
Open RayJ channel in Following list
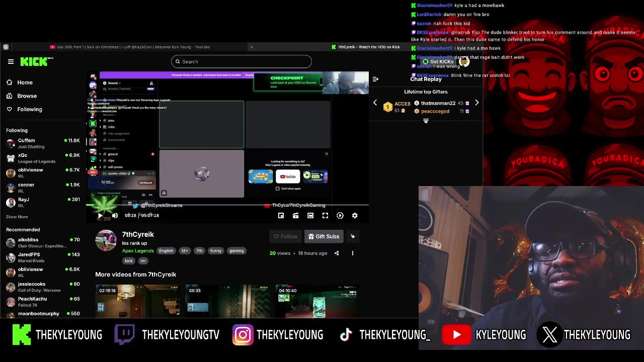click(43, 202)
